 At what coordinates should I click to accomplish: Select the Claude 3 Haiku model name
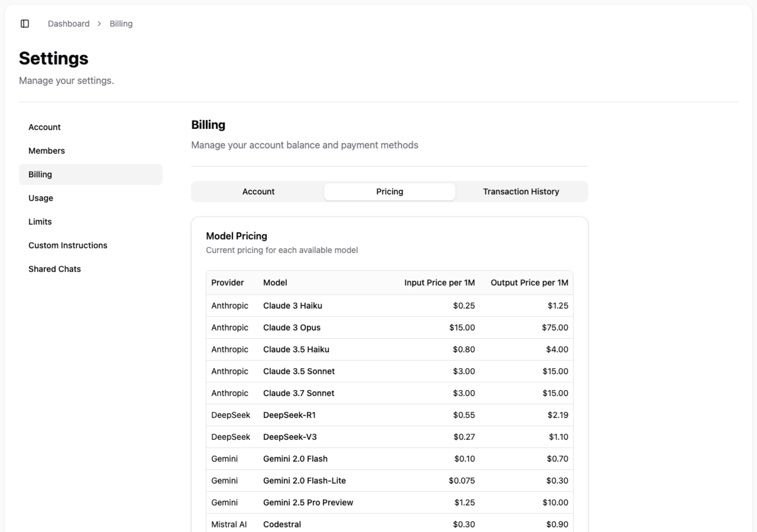click(293, 306)
